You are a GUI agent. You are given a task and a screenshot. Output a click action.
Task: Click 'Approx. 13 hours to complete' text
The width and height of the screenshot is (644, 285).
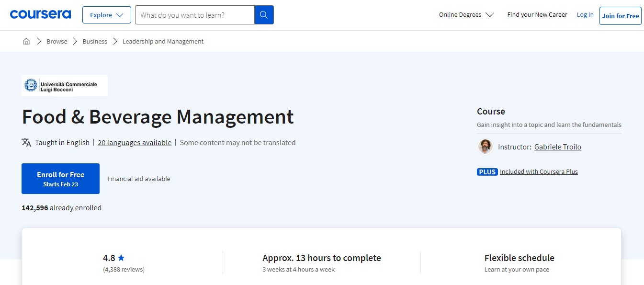(322, 258)
